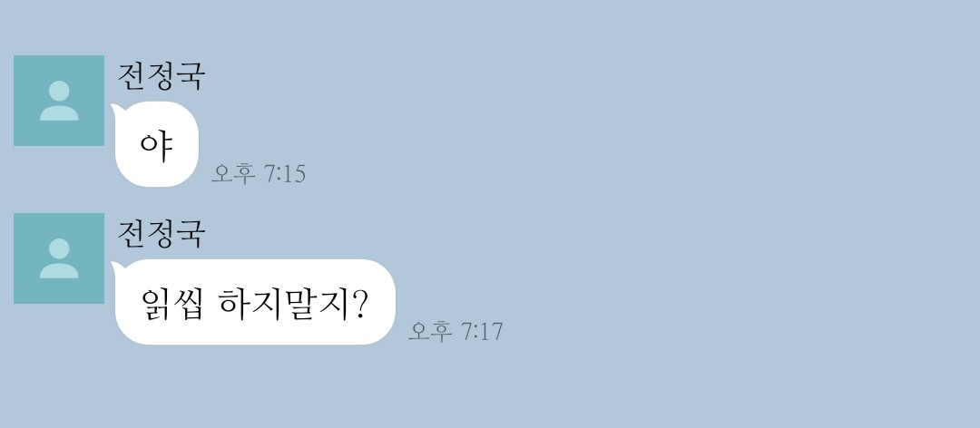Screen dimensions: 980x428
Task: Tap the person silhouette in the first avatar
Action: click(59, 101)
